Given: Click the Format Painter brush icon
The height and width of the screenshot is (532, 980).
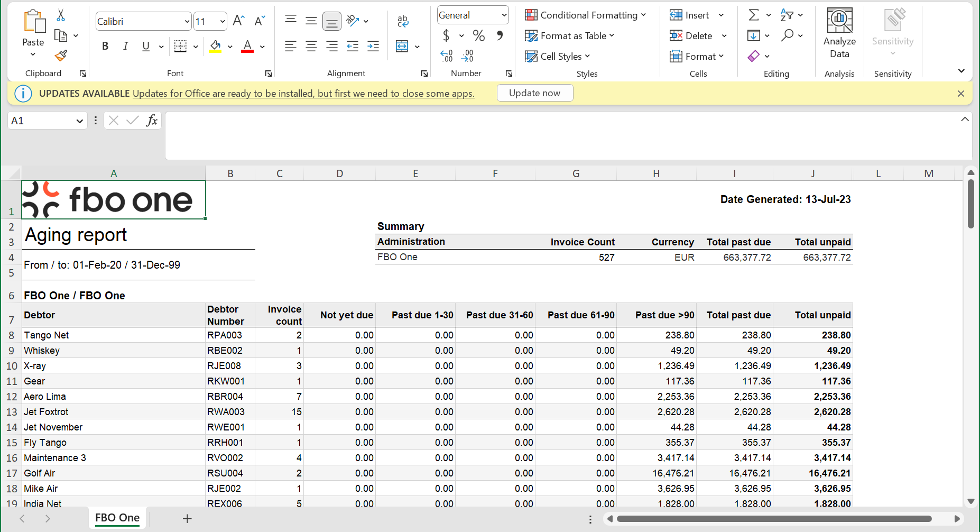Looking at the screenshot, I should click(x=61, y=56).
